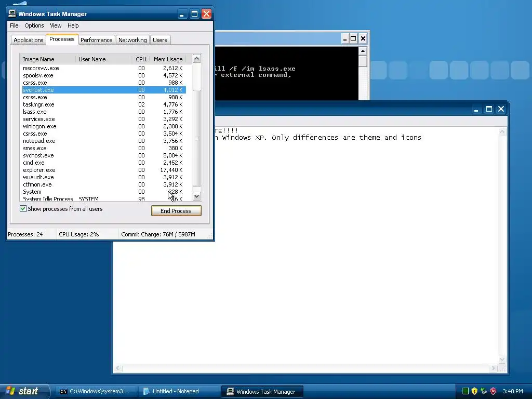Open the View menu in Task Manager
532x399 pixels.
click(56, 25)
